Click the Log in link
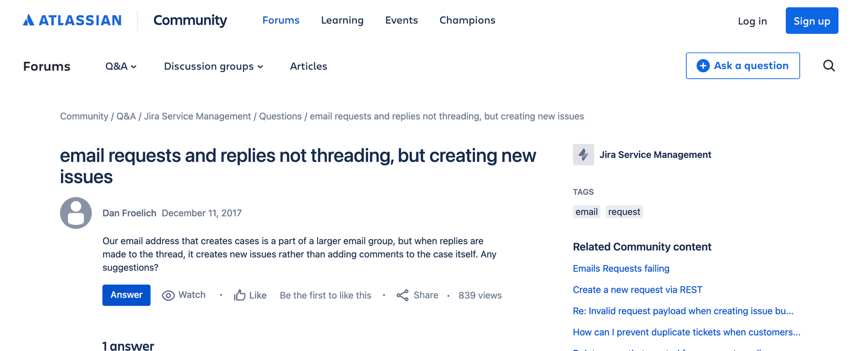 (752, 21)
